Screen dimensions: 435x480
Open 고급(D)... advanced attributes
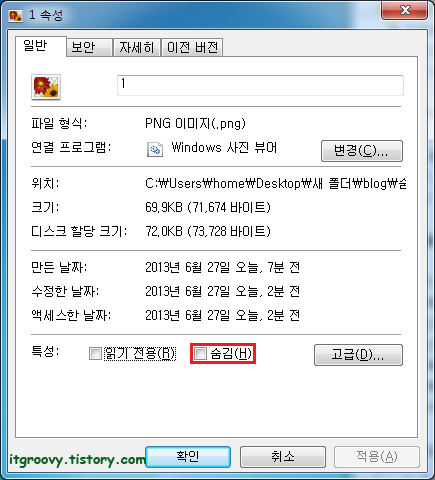(358, 355)
